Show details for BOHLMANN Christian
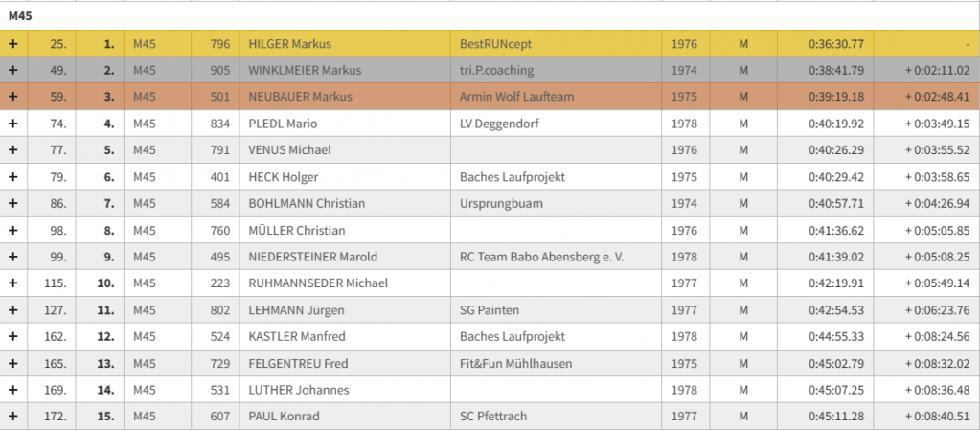980x430 pixels. (x=12, y=204)
